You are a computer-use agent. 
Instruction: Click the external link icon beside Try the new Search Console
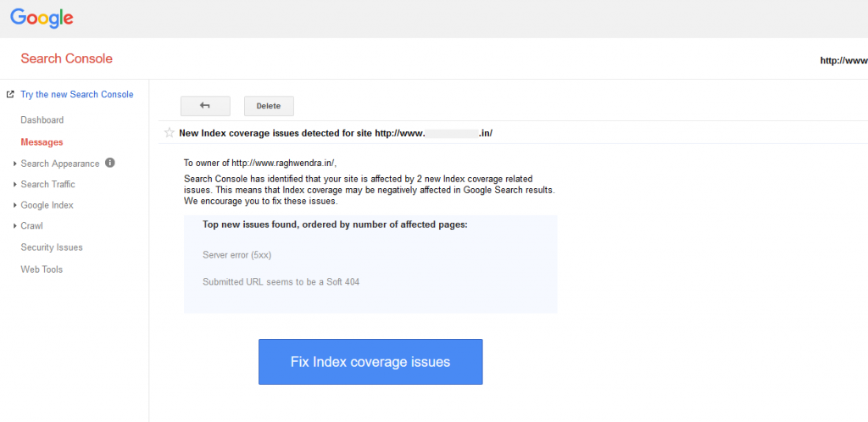click(10, 95)
